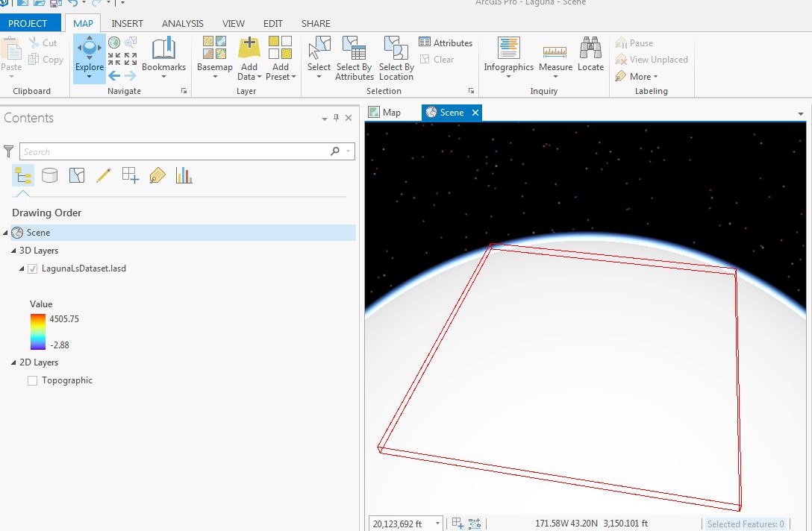
Task: Switch Contents to List By Snapping
Action: point(131,176)
